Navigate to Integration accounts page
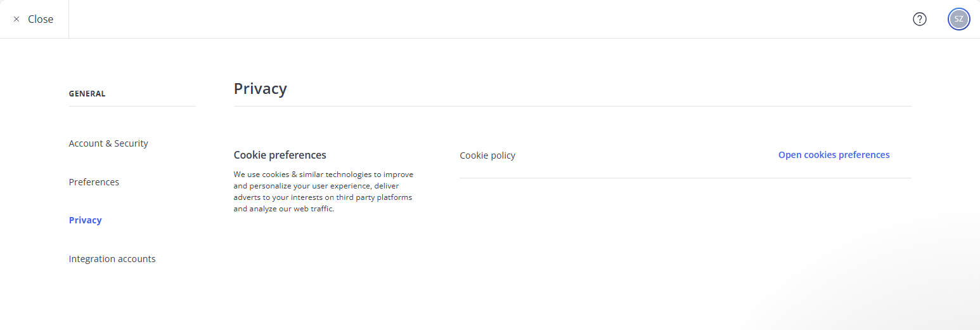The width and height of the screenshot is (980, 330). (x=112, y=259)
